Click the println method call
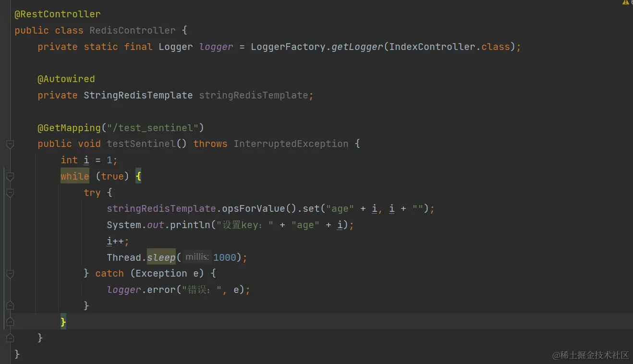The width and height of the screenshot is (633, 364). tap(190, 225)
